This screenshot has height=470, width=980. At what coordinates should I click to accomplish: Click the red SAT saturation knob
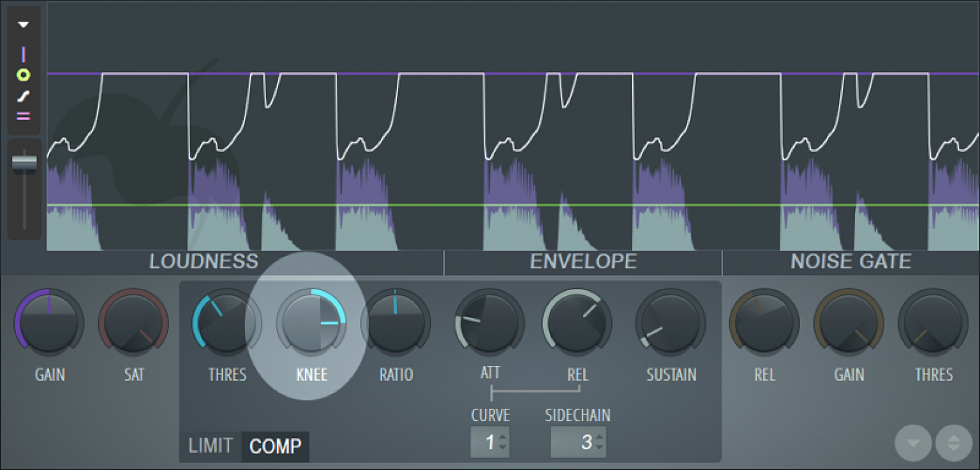click(133, 322)
